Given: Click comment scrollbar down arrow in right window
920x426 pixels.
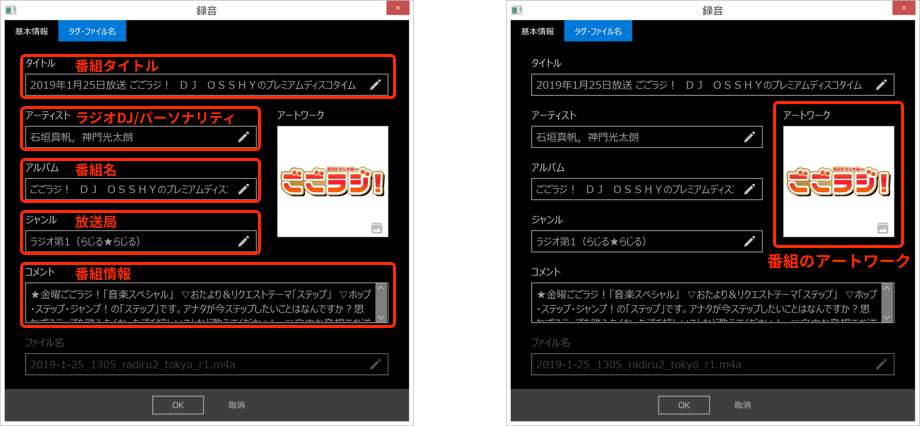Looking at the screenshot, I should (x=887, y=316).
